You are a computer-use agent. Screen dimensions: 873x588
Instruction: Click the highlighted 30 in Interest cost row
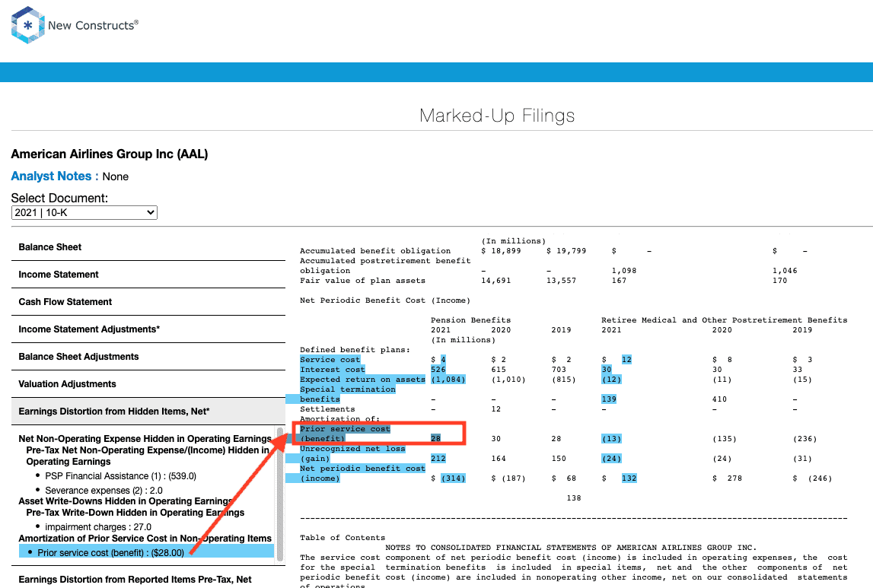(607, 370)
